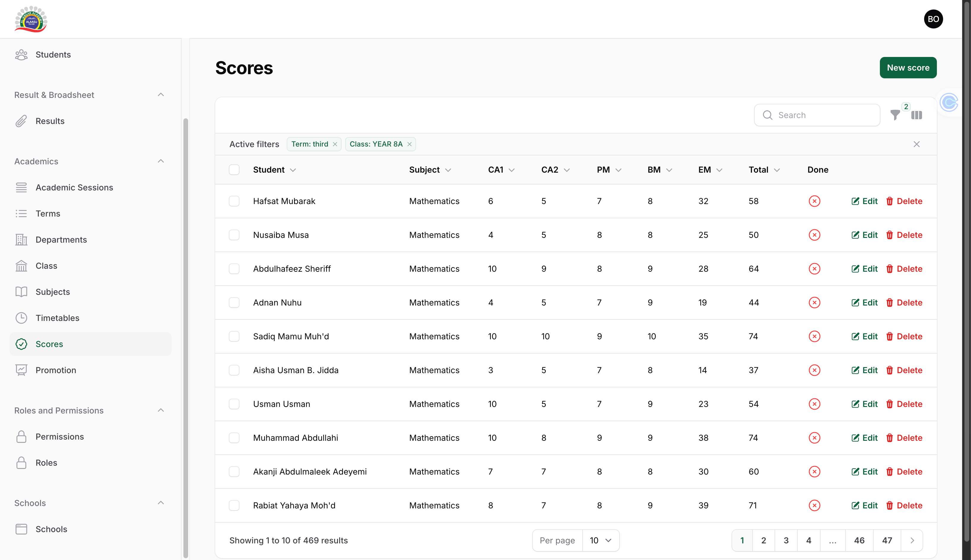The width and height of the screenshot is (971, 560).
Task: Click Done status icon for Adnan Nuhu
Action: [814, 303]
